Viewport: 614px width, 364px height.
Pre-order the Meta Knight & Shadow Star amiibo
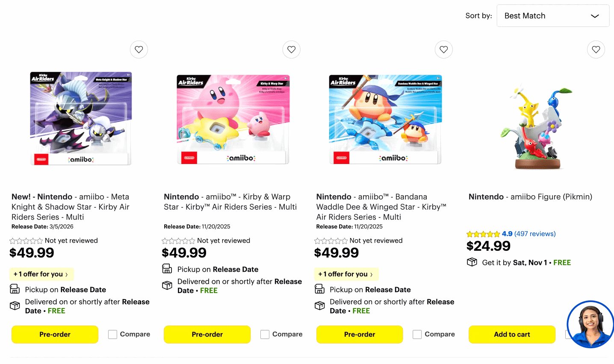click(55, 335)
